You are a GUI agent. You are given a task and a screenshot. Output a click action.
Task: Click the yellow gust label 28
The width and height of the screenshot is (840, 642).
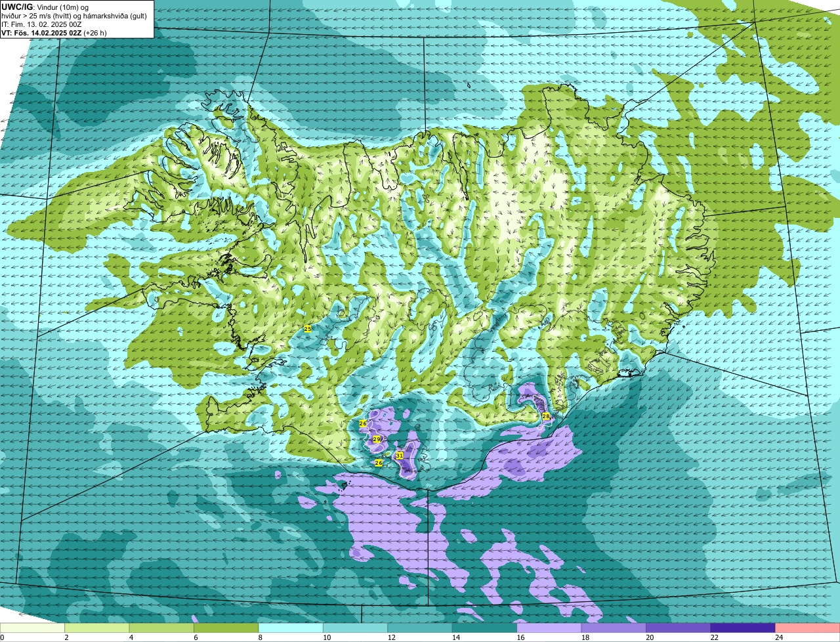[546, 416]
